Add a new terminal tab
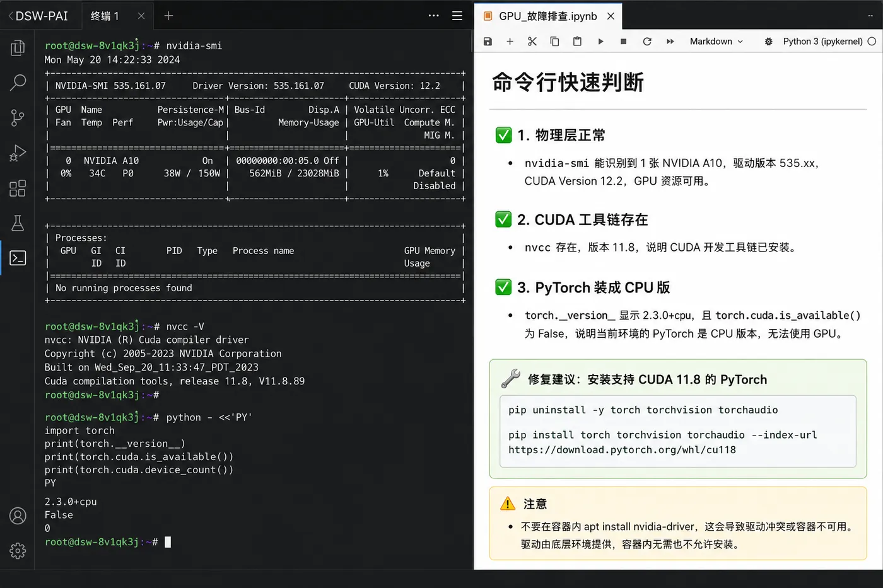883x588 pixels. pos(168,16)
